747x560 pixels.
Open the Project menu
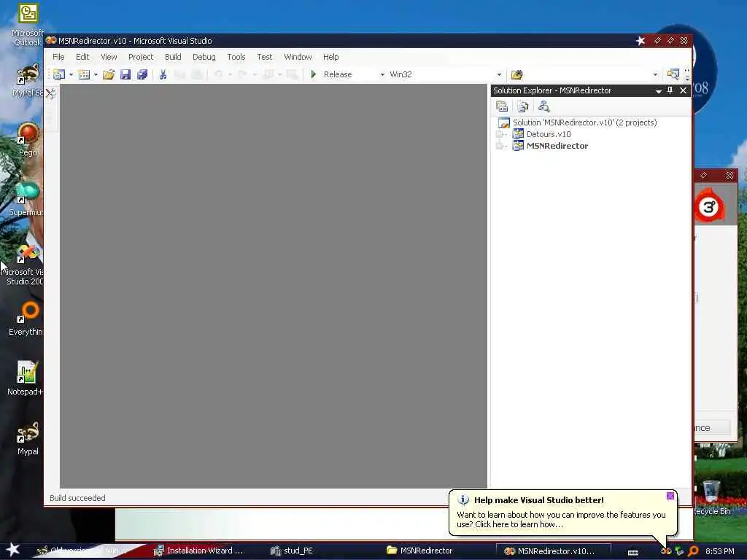(141, 57)
